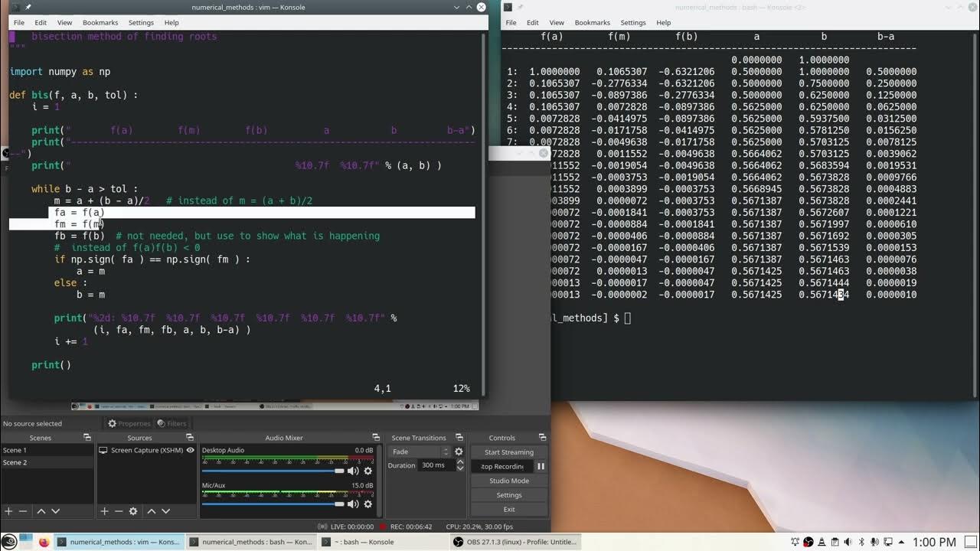Screen dimensions: 980x551
Task: Adjust Desktop Audio volume slider
Action: tap(273, 471)
